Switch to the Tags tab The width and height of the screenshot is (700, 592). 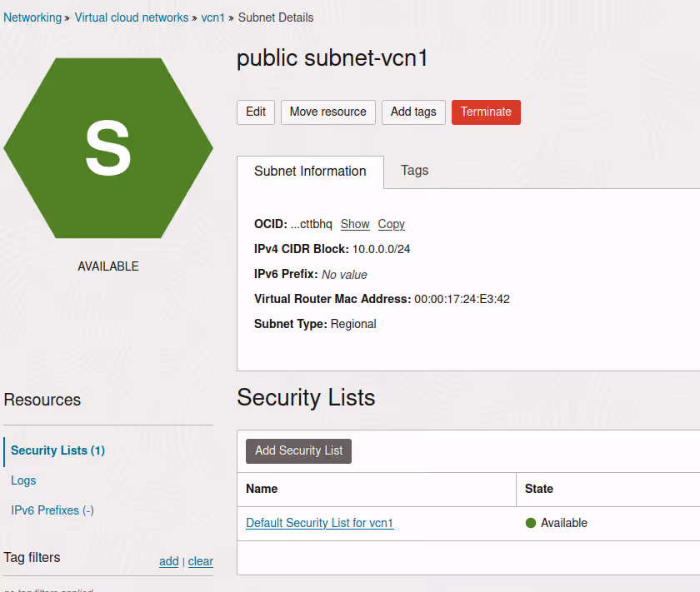coord(414,171)
